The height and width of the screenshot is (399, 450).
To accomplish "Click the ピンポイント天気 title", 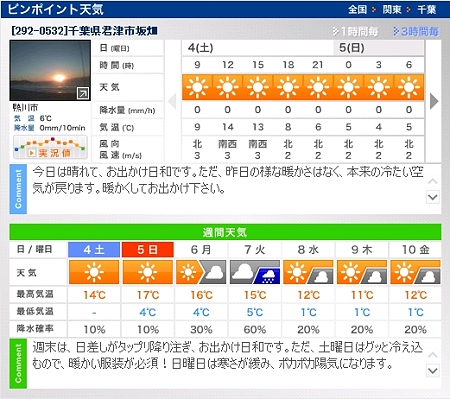I will pos(55,9).
